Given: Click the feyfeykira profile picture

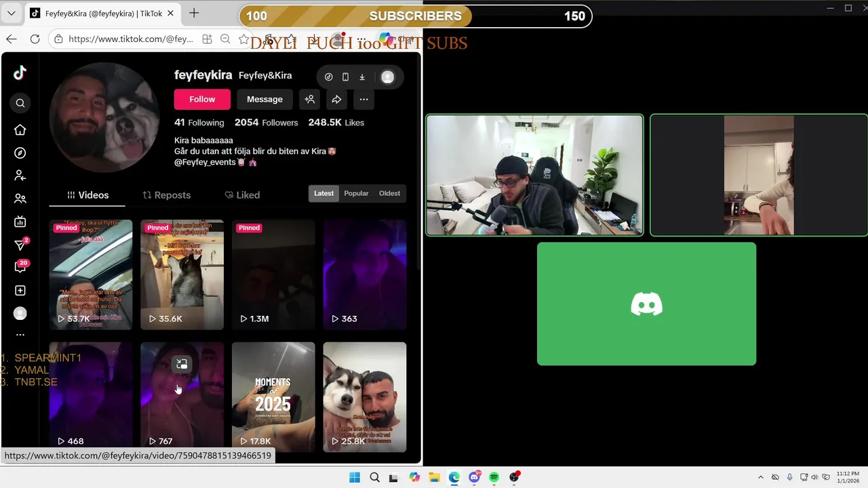Looking at the screenshot, I should (104, 118).
